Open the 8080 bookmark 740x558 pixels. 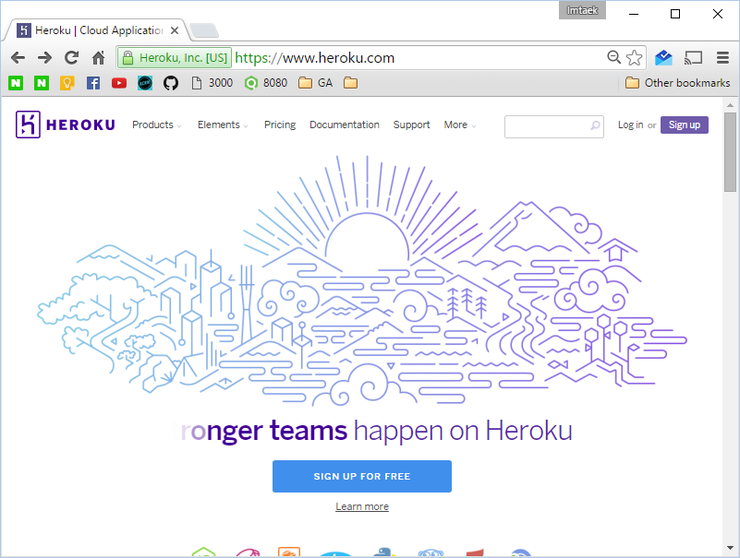click(x=266, y=83)
